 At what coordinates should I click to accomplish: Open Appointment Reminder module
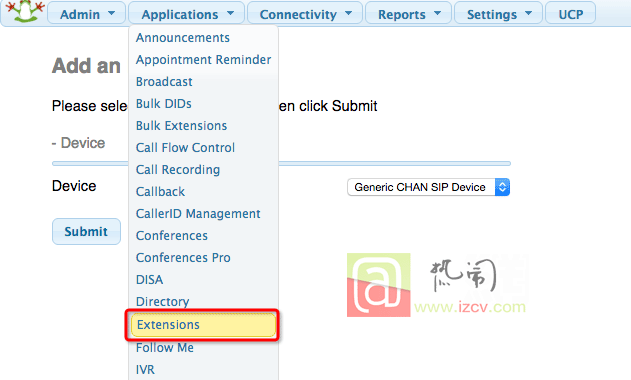tap(203, 60)
